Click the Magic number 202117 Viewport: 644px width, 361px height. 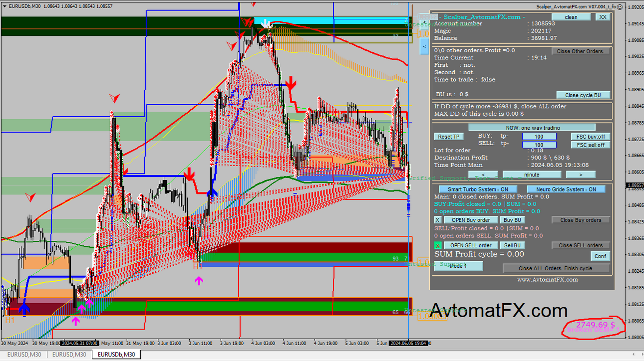[x=542, y=31]
